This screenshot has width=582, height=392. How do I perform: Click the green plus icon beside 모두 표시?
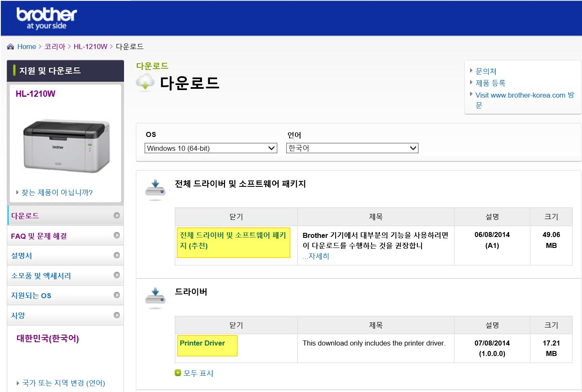coord(178,373)
